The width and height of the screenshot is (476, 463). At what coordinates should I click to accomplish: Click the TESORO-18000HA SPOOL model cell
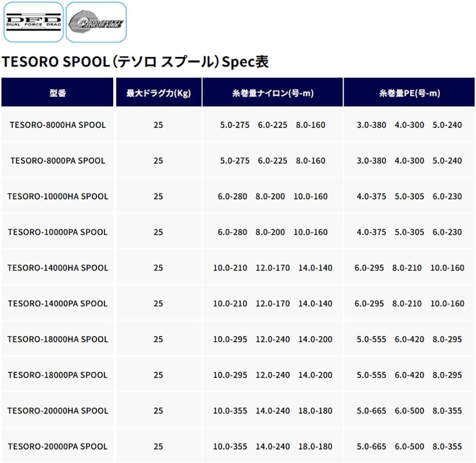58,339
